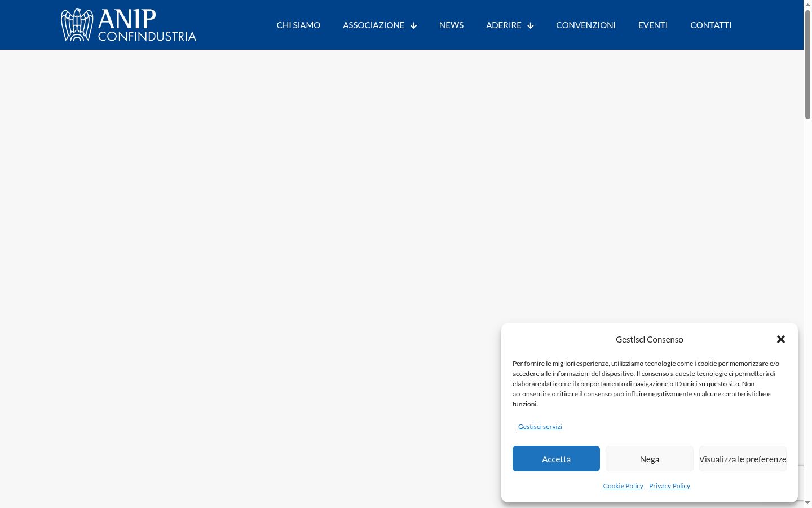Click the scrollbar down arrow

click(x=807, y=503)
